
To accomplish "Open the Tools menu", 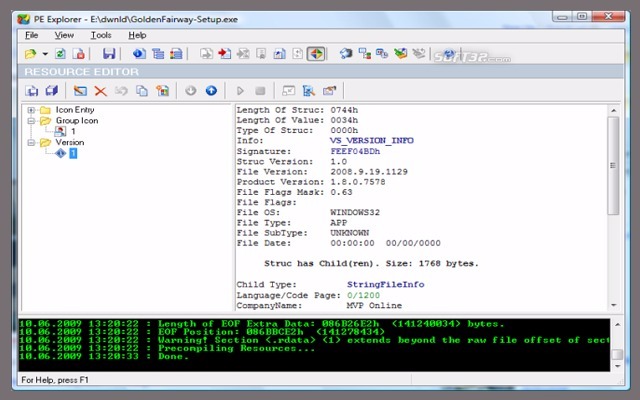I will (x=101, y=35).
